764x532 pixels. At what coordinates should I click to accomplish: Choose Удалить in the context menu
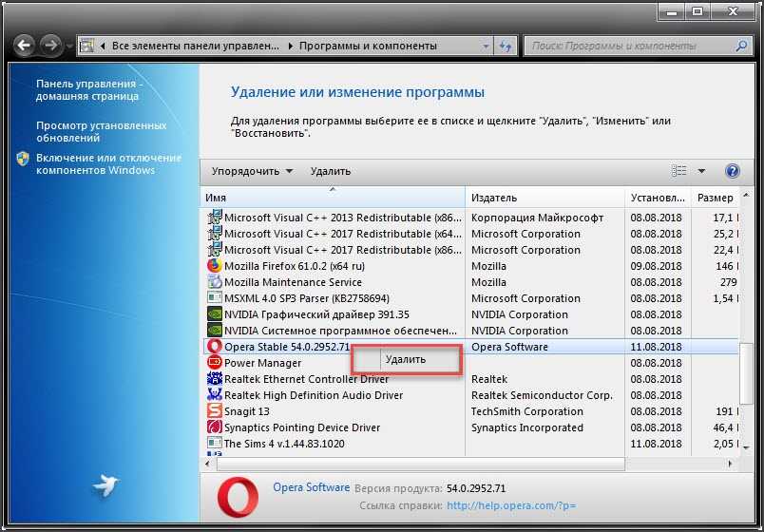pos(406,359)
